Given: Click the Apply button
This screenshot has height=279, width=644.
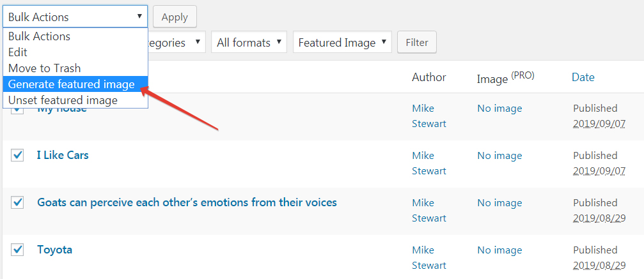Looking at the screenshot, I should [x=175, y=17].
